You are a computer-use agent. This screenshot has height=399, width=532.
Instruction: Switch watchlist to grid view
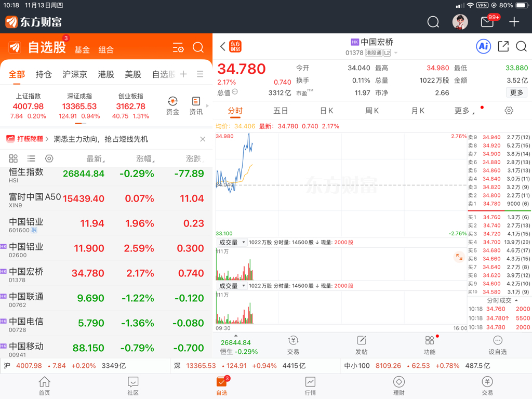(x=13, y=158)
